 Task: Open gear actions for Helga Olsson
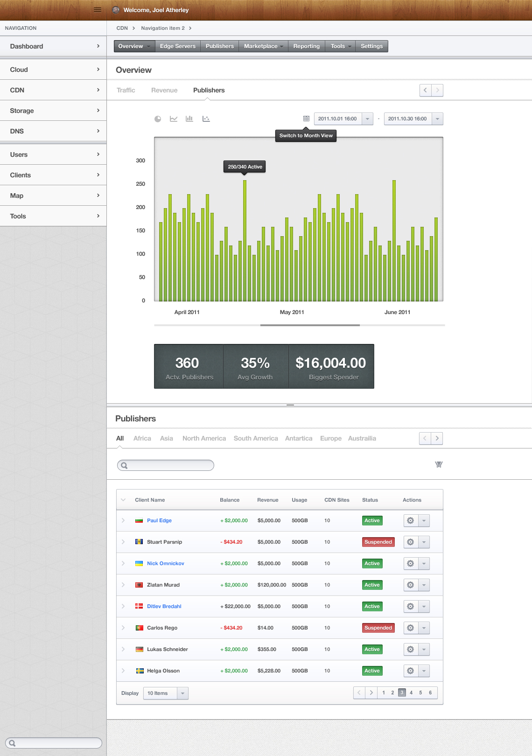click(x=411, y=671)
